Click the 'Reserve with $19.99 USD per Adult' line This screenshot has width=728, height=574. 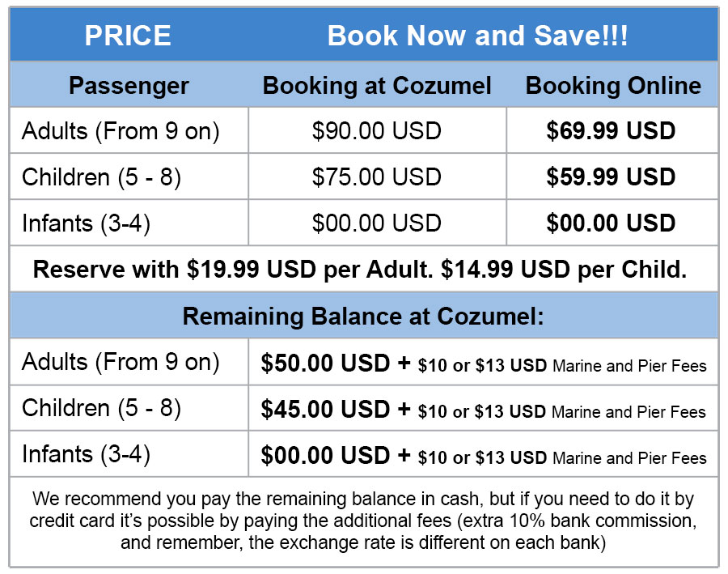point(360,270)
